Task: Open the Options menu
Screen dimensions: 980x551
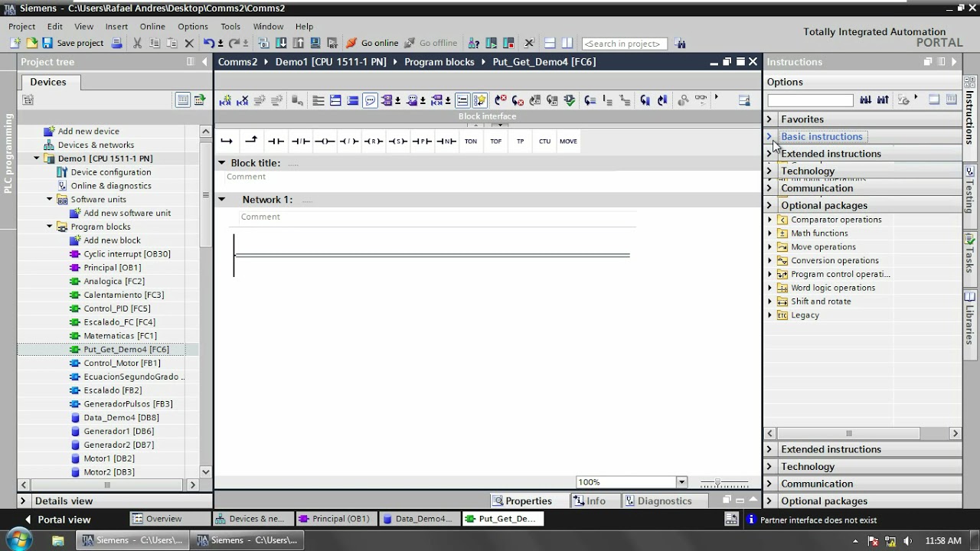Action: pos(193,26)
